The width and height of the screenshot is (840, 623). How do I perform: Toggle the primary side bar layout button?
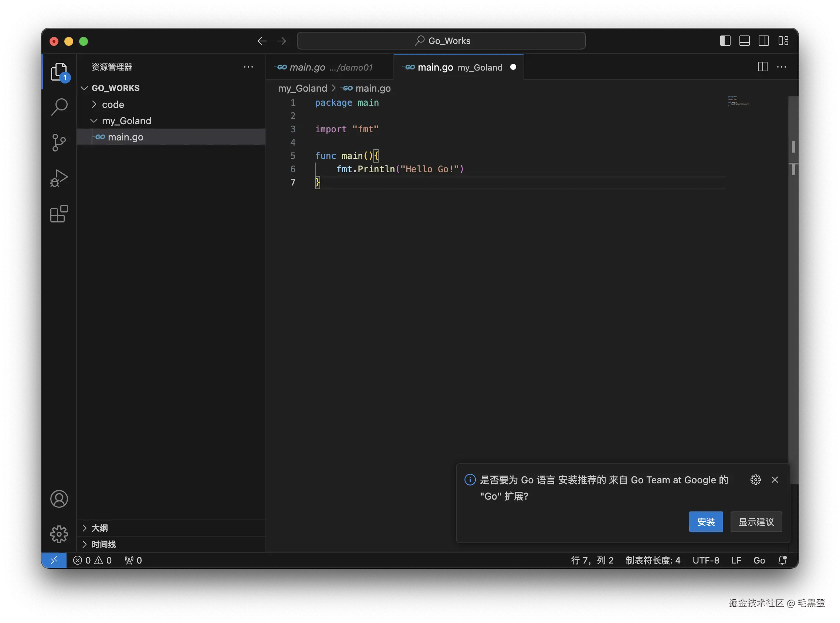click(x=725, y=41)
